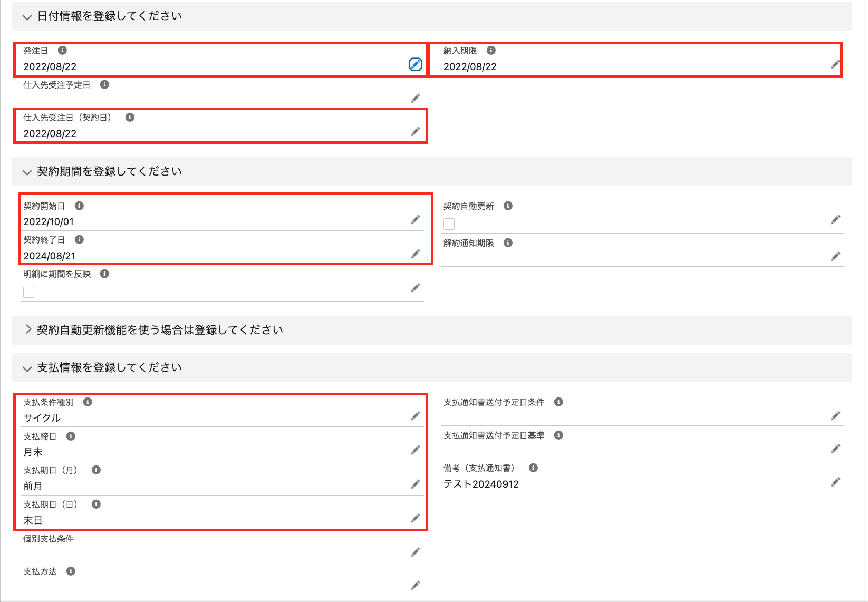Show the info icon for 支払条件種別

88,402
